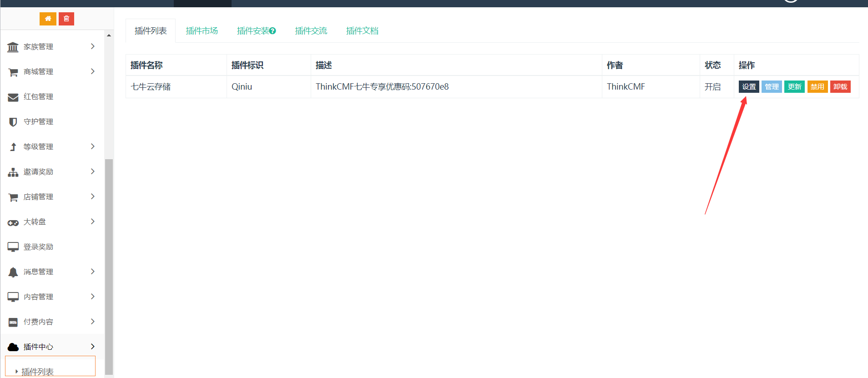Click the 插件名称 column header
The height and width of the screenshot is (378, 868).
pos(176,65)
